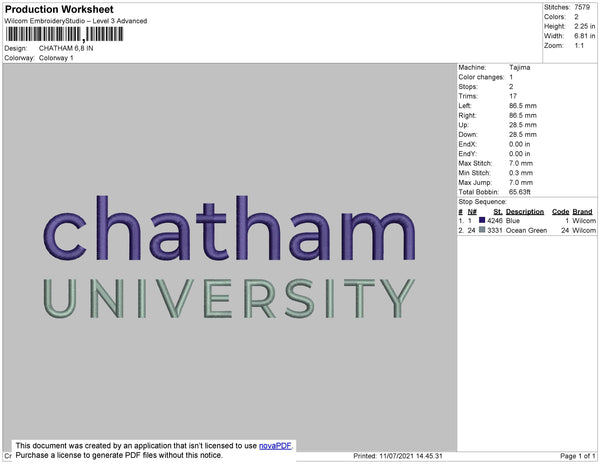
Task: Click the Height value 2.25 in
Action: (x=584, y=26)
